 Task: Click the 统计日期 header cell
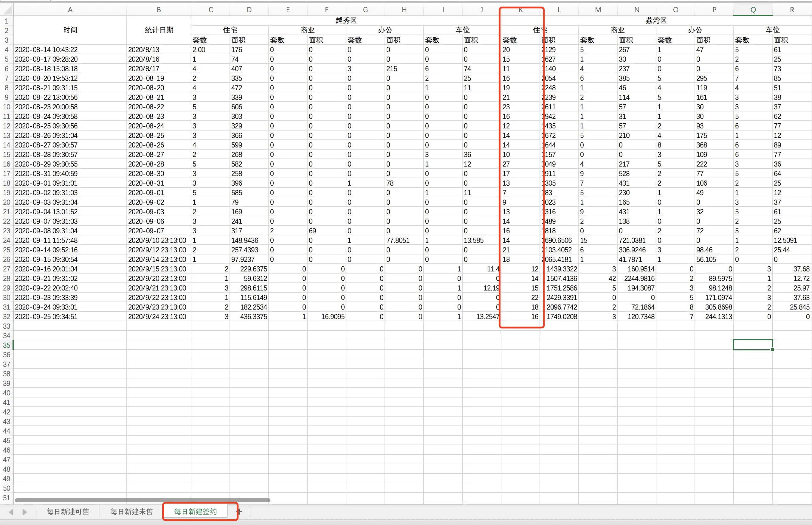click(x=159, y=30)
